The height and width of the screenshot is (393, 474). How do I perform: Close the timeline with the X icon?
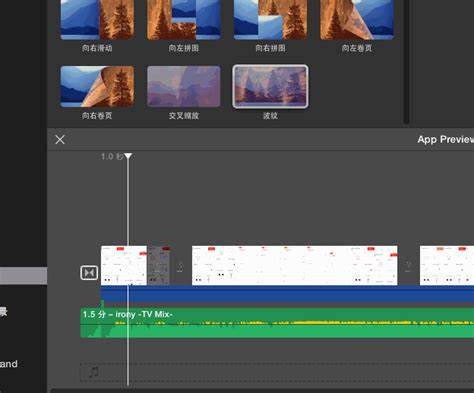60,139
